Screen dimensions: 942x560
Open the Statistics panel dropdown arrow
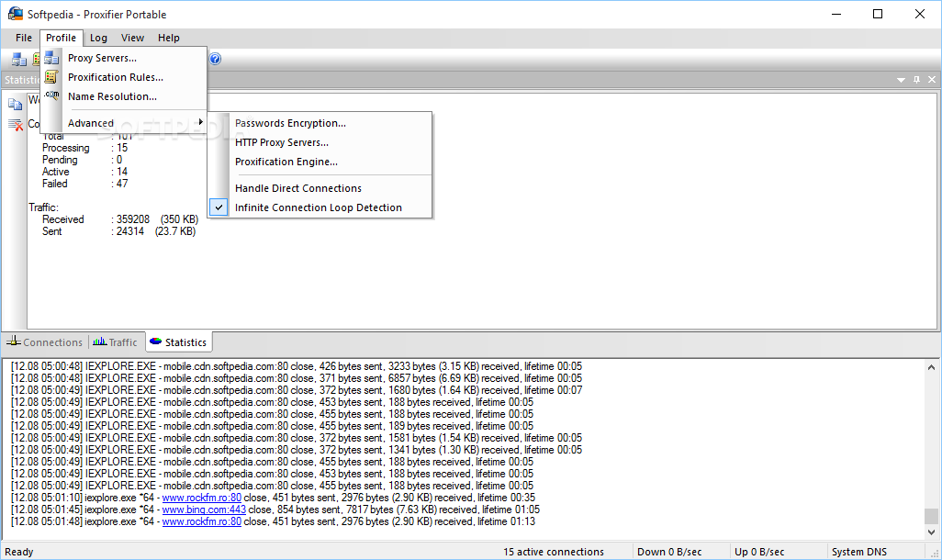point(902,80)
